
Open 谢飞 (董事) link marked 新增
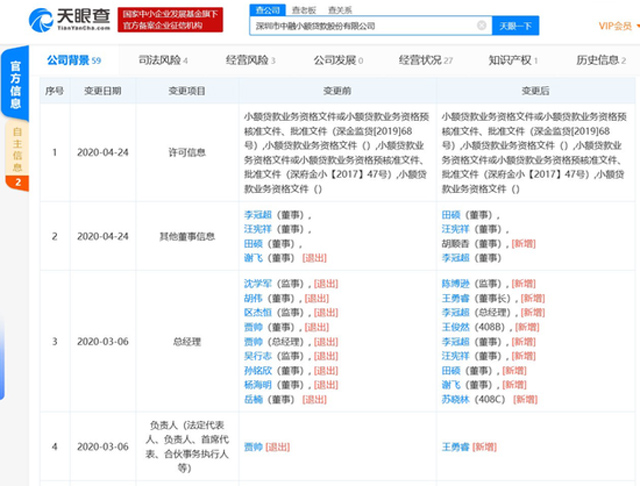[x=451, y=385]
